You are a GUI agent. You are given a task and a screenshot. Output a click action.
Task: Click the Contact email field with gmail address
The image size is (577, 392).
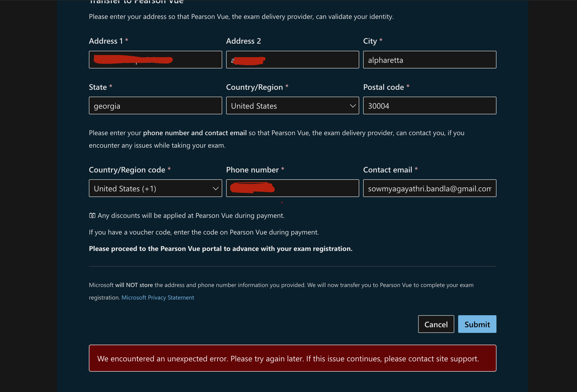pos(429,188)
